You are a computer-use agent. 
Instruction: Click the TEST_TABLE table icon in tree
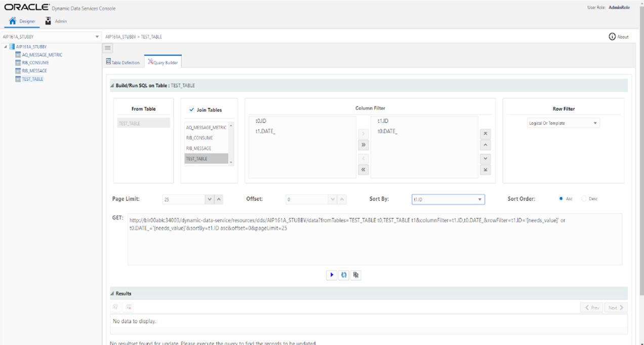[18, 79]
